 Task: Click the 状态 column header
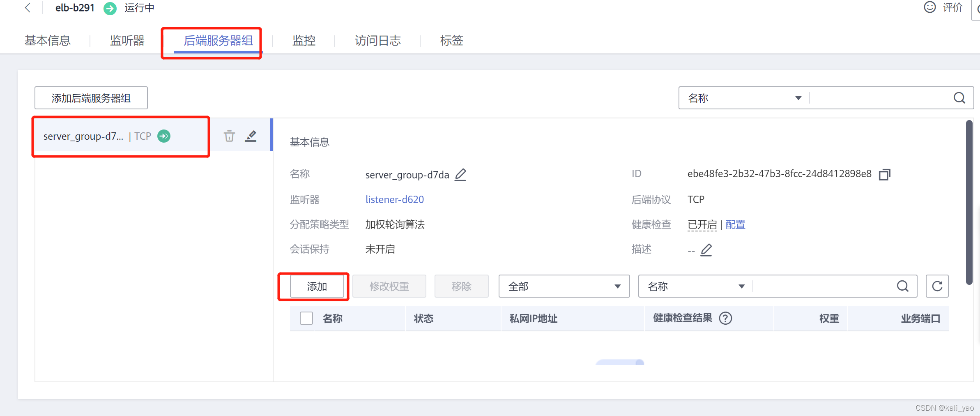coord(424,319)
